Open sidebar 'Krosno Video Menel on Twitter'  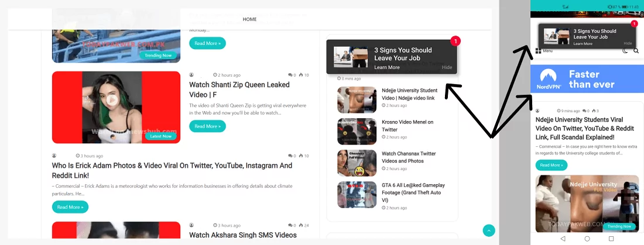(407, 126)
